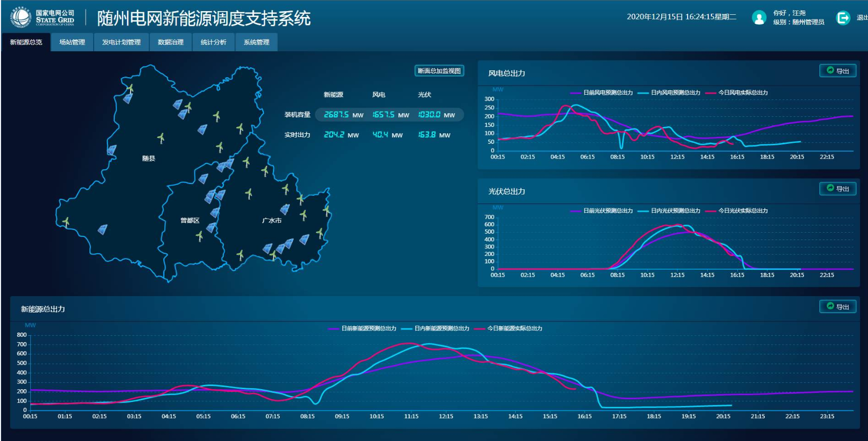Click the 断面总加监视图 button
Image resolution: width=868 pixels, height=441 pixels.
(439, 71)
